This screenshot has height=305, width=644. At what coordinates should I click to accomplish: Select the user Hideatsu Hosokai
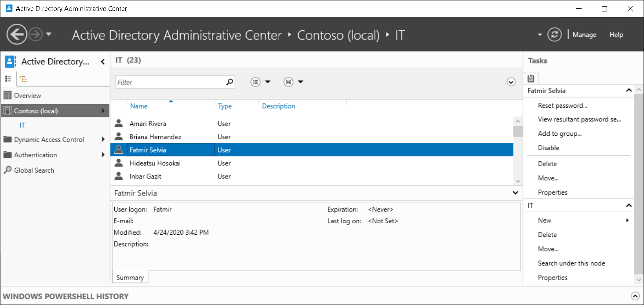(154, 163)
